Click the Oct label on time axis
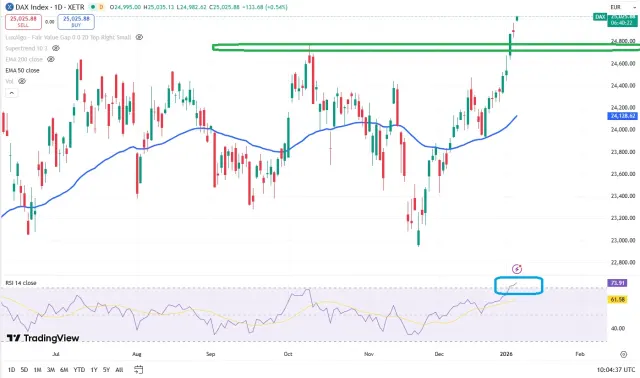Viewport: 640px width, 378px height. 288,354
